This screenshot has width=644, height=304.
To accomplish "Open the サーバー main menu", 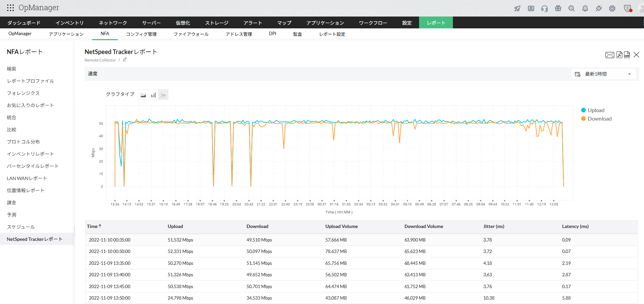I will (x=152, y=23).
